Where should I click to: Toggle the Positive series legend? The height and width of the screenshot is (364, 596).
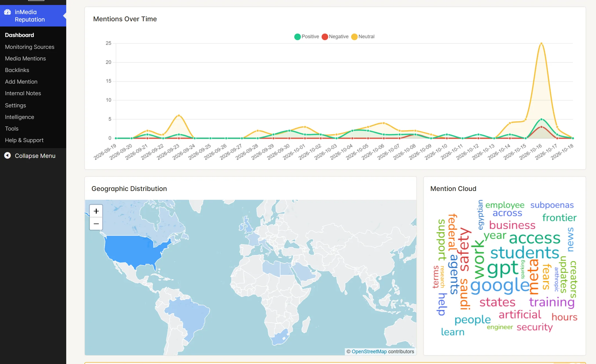coord(307,36)
